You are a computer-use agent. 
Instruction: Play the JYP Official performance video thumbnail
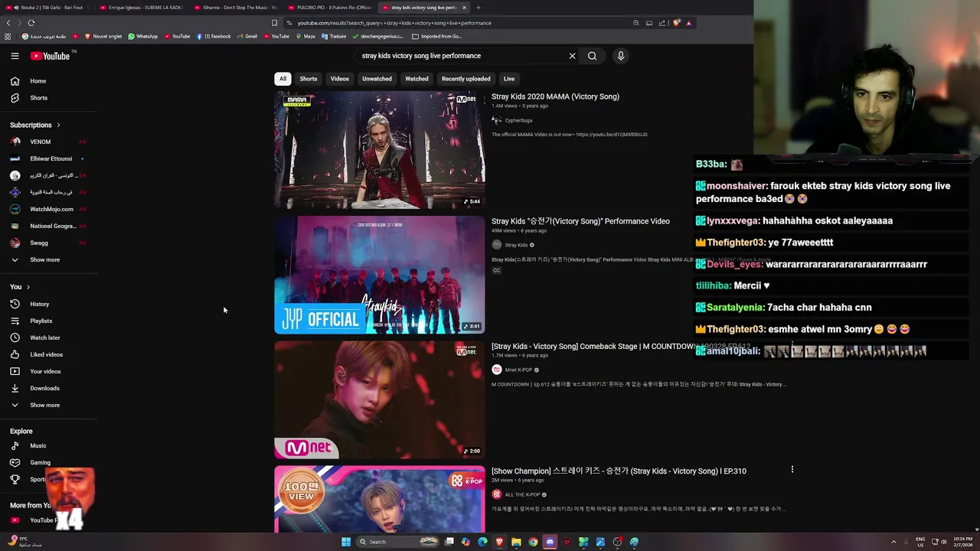pyautogui.click(x=380, y=275)
